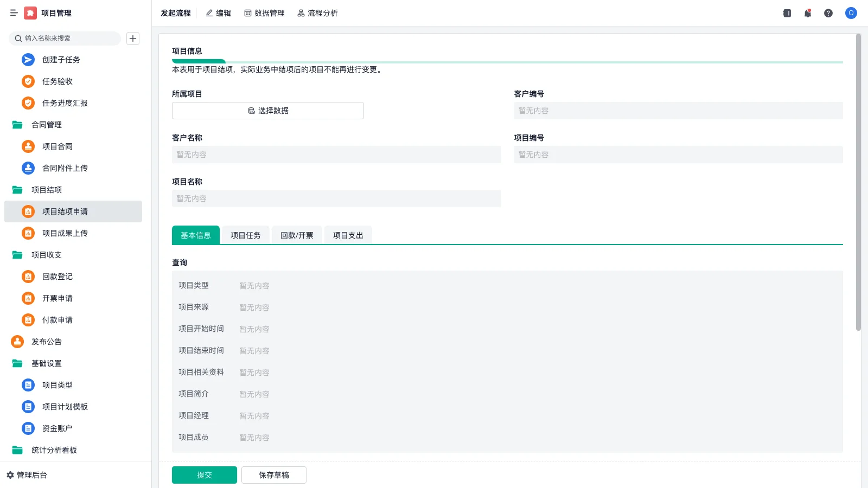Click the 项目合同 icon in sidebar
This screenshot has height=488, width=868.
28,146
